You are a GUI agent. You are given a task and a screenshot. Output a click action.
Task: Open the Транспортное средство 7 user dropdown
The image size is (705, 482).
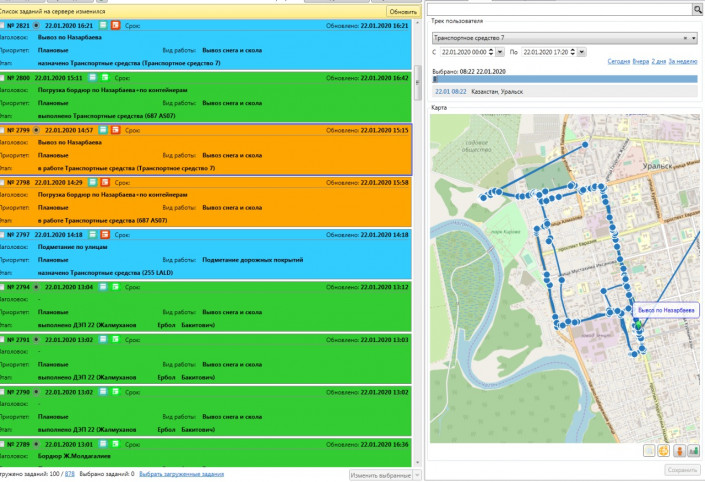[x=694, y=37]
